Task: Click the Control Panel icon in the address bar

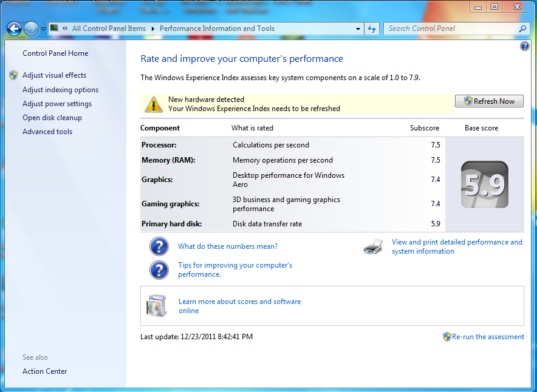Action: tap(54, 28)
